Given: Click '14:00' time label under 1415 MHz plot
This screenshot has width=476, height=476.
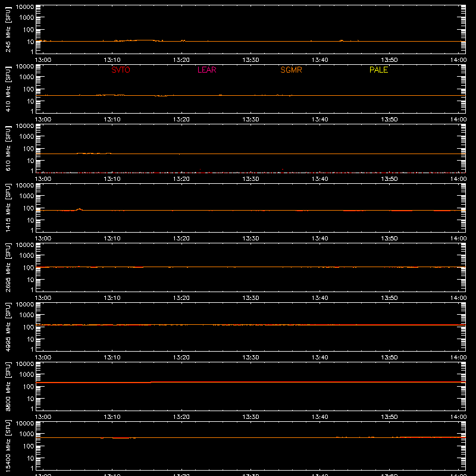Looking at the screenshot, I should tap(458, 239).
